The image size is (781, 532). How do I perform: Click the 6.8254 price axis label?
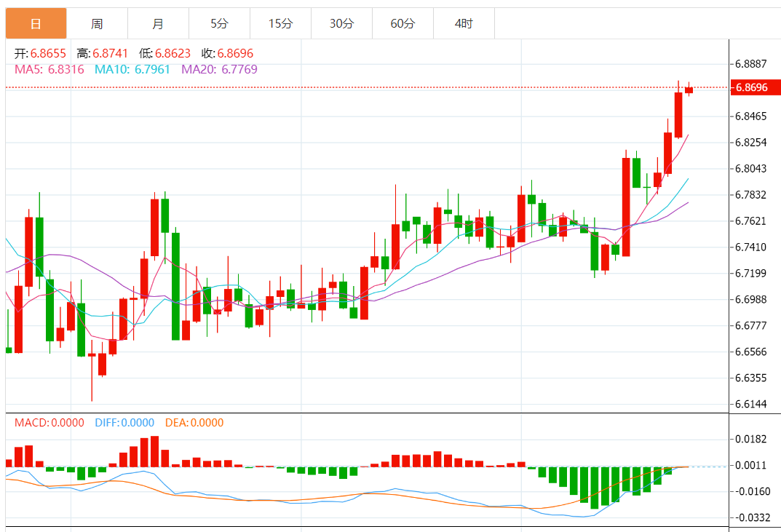click(x=751, y=143)
